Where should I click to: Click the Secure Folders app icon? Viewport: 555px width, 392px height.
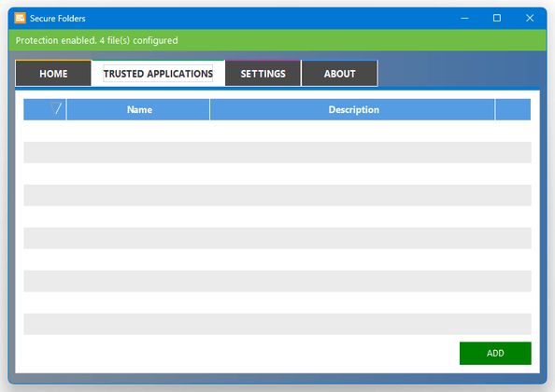[20, 18]
